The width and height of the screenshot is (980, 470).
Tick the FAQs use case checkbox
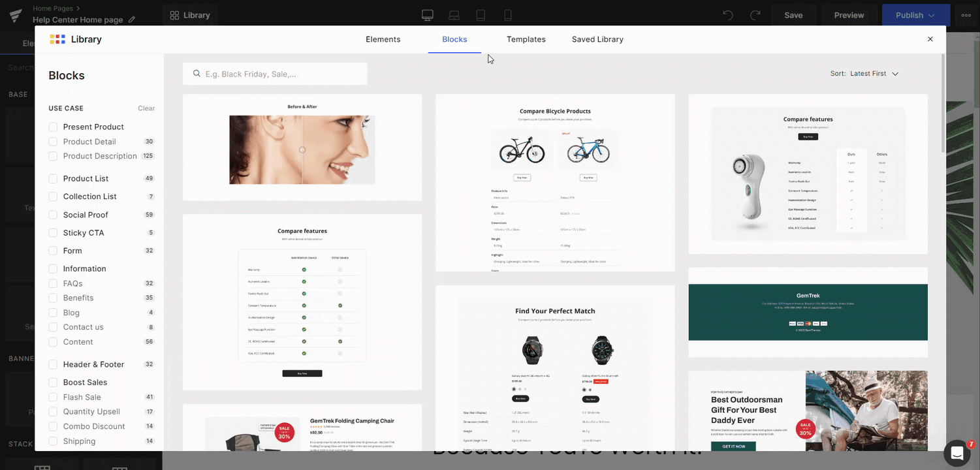click(x=53, y=283)
